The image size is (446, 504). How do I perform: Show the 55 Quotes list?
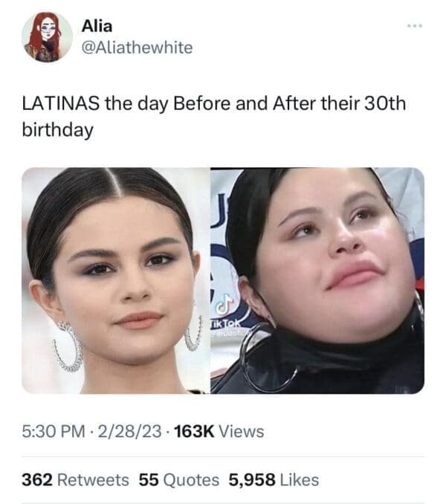(179, 480)
